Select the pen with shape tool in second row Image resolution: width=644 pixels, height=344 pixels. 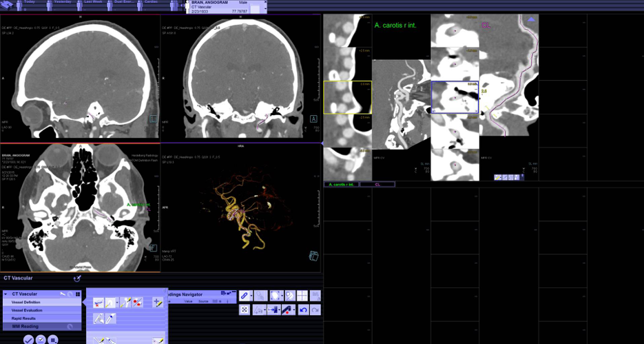pos(98,318)
